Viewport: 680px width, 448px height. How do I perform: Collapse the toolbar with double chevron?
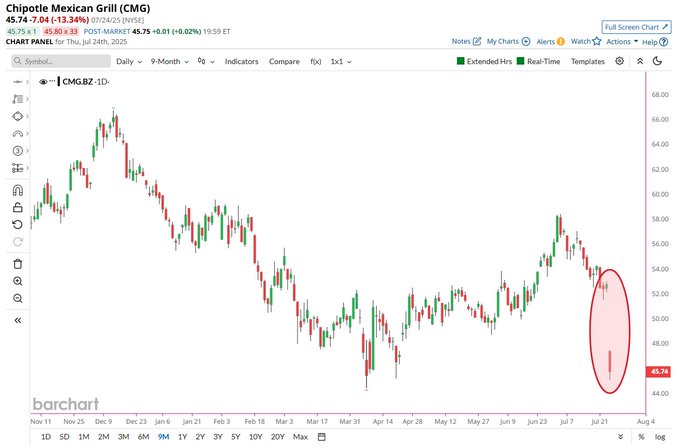coord(640,61)
